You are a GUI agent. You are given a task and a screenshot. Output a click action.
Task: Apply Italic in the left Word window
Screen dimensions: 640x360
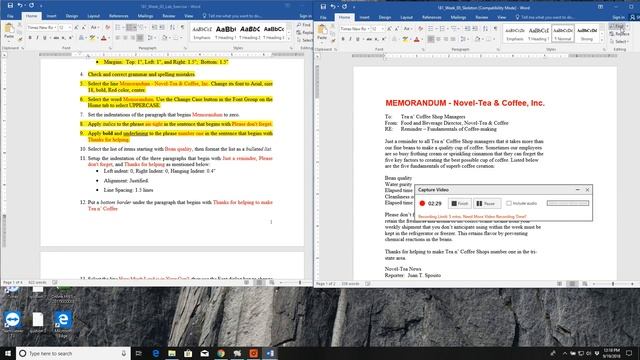[37, 38]
